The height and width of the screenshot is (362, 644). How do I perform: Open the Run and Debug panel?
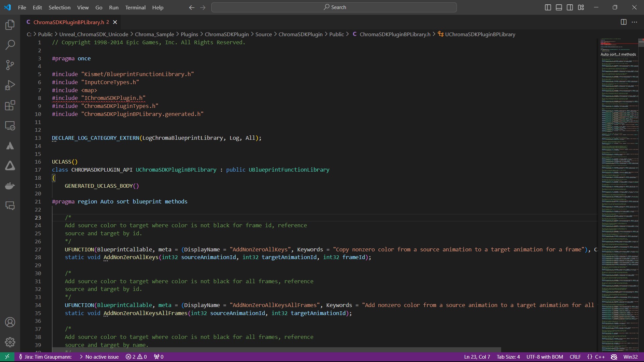click(10, 85)
